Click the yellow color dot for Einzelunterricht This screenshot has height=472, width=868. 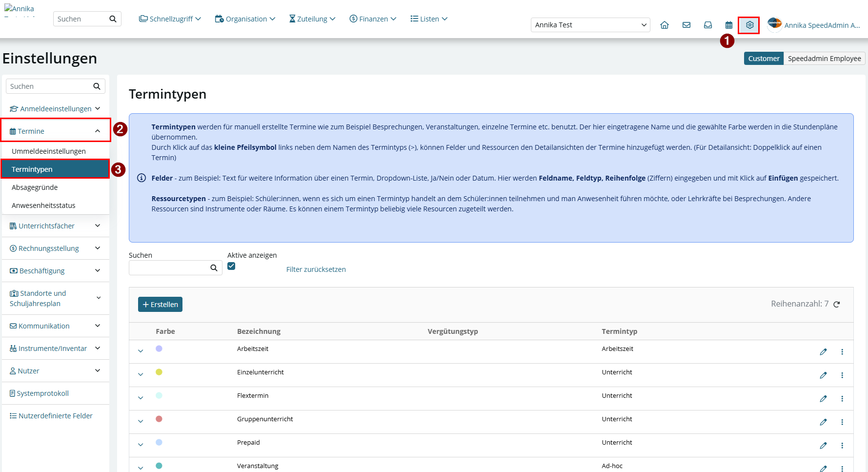[159, 372]
